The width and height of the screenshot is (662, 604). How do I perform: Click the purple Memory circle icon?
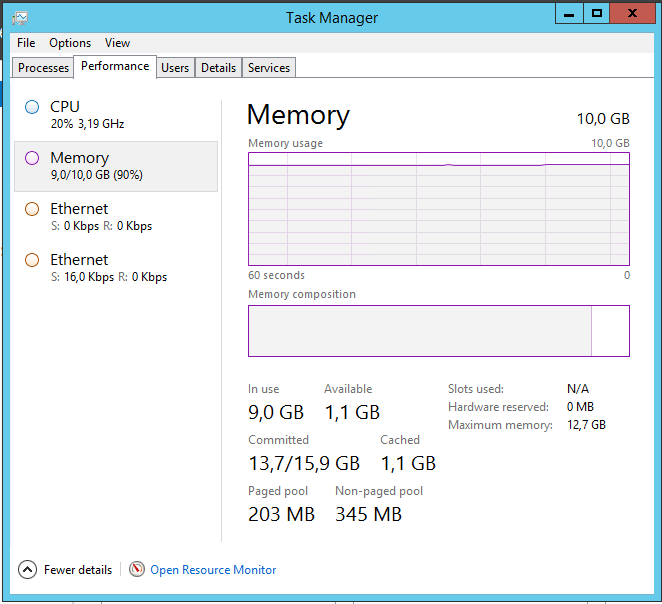point(32,158)
